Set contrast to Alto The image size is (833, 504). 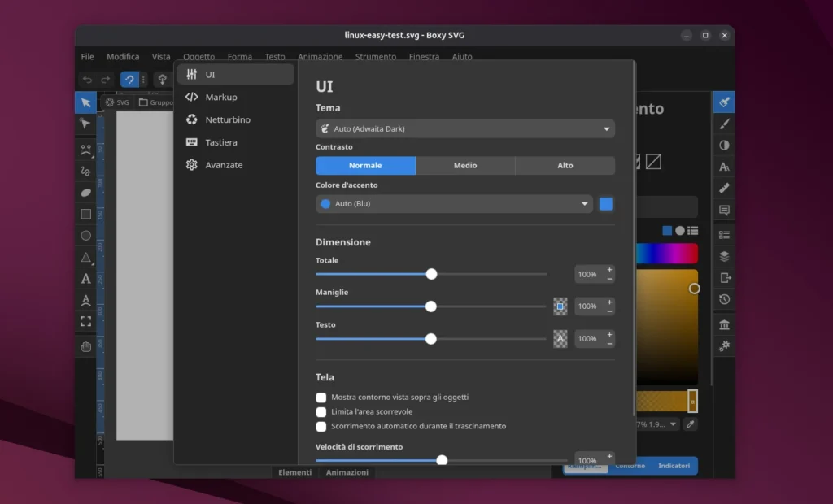point(565,166)
